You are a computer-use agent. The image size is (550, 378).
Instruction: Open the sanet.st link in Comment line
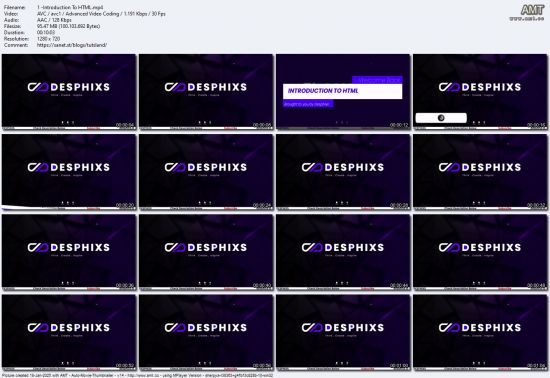[72, 45]
